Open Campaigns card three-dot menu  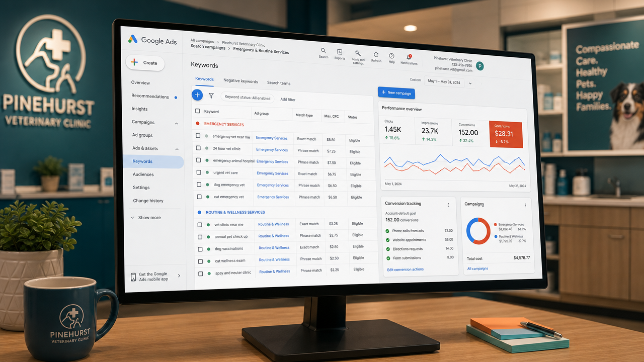pyautogui.click(x=525, y=205)
